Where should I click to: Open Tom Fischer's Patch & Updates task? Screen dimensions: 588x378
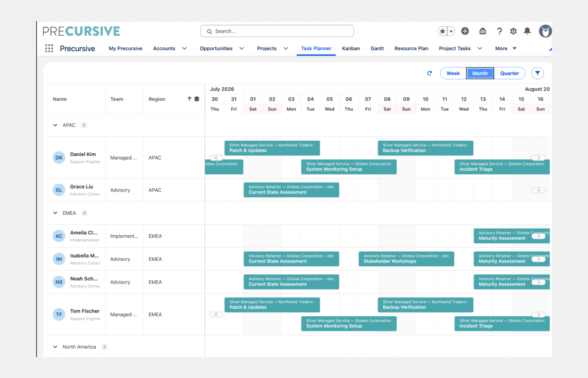(x=272, y=304)
